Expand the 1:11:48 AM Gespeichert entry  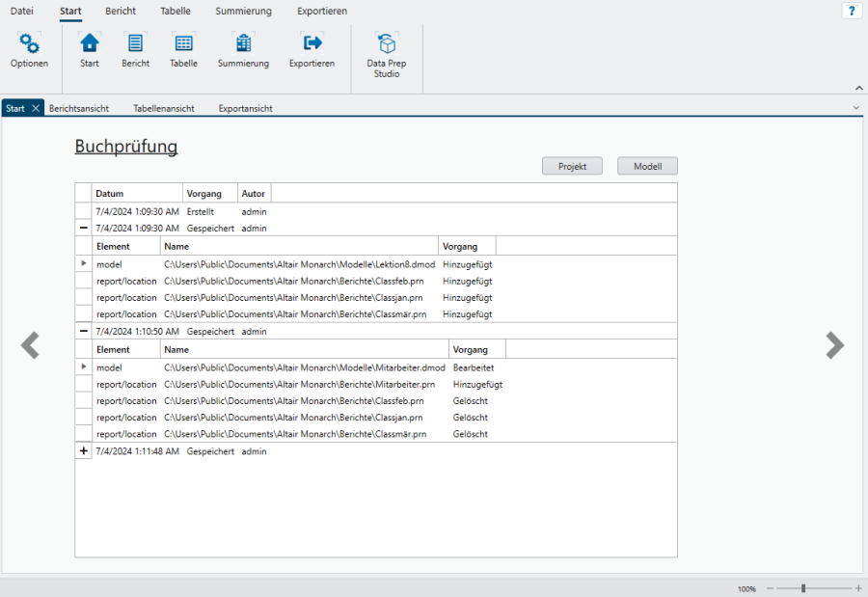[x=84, y=451]
